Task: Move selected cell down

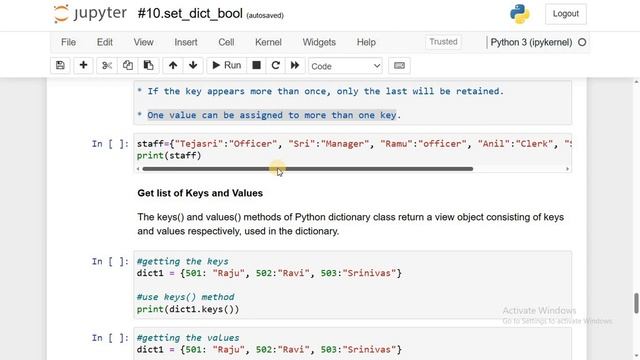Action: (x=193, y=65)
